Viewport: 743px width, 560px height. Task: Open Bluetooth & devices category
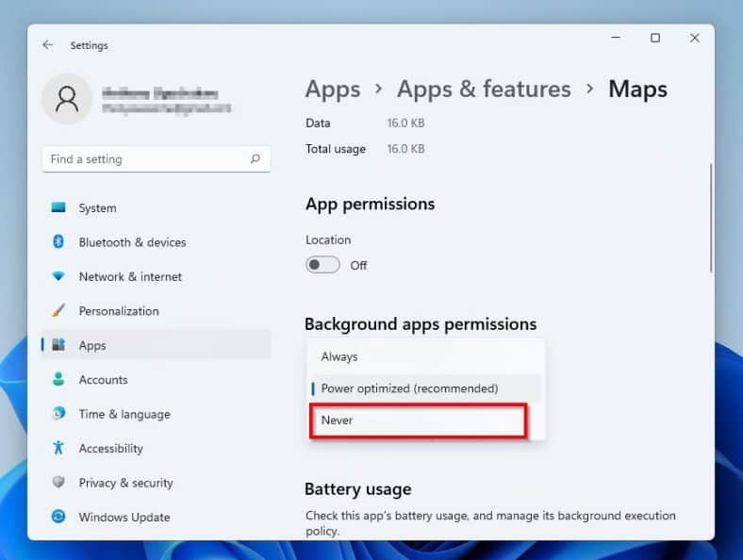click(157, 242)
